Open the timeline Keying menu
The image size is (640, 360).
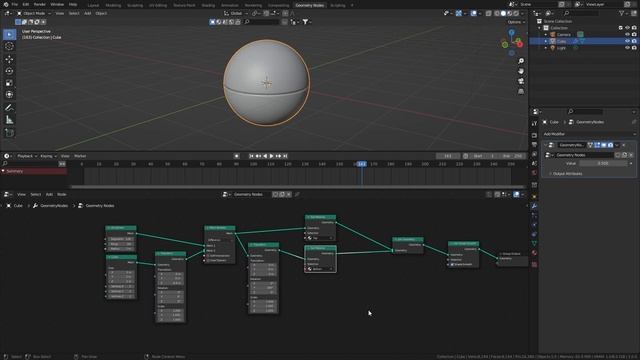48,156
